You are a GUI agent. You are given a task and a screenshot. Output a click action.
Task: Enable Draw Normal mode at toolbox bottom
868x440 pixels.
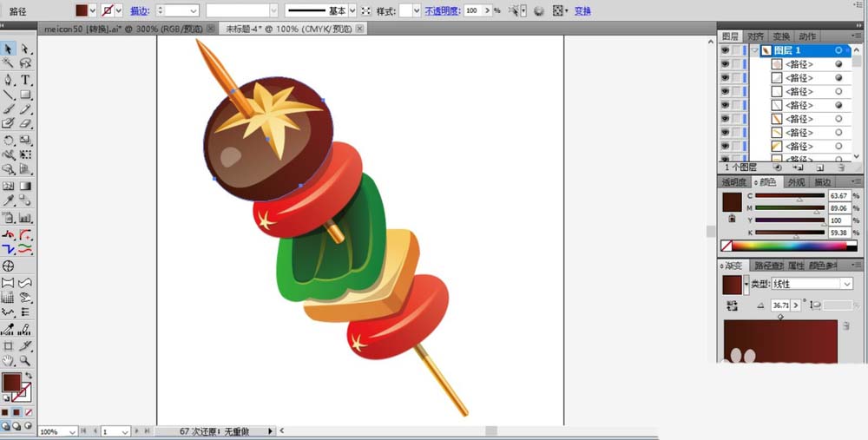coord(5,426)
